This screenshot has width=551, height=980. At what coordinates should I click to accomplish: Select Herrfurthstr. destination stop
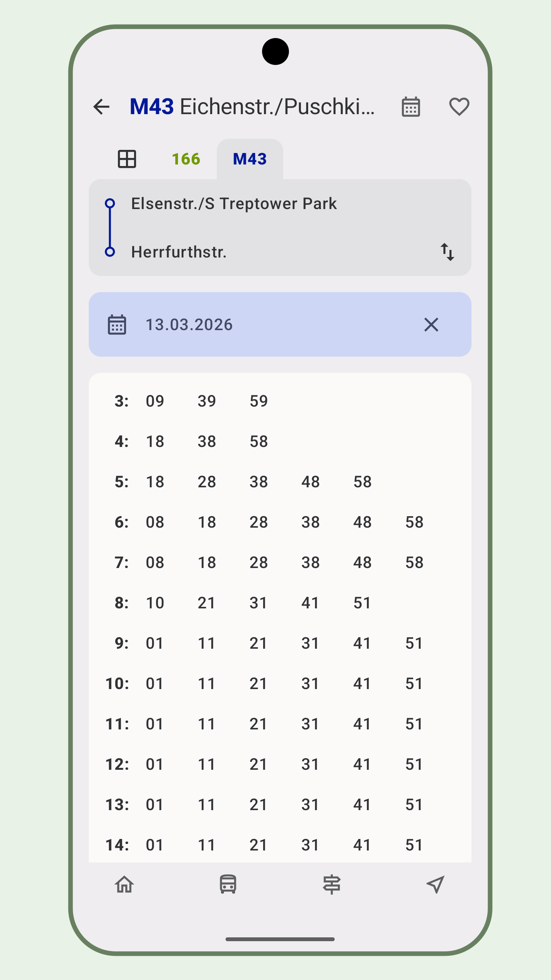pyautogui.click(x=179, y=252)
